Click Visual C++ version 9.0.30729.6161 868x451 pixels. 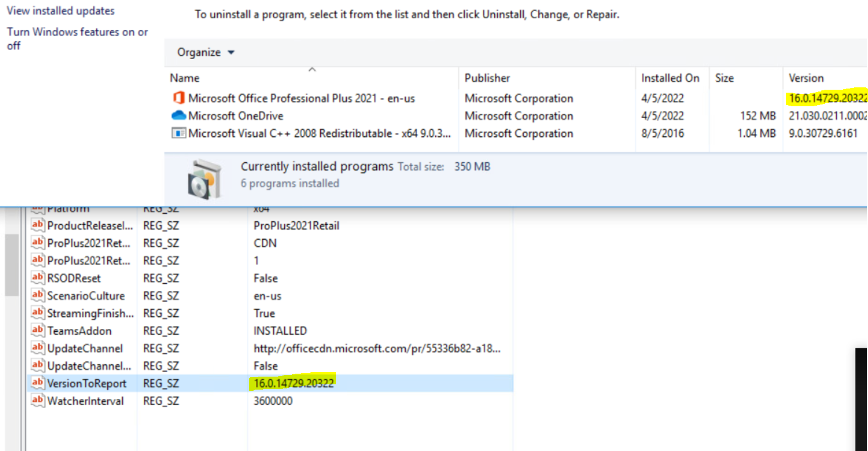(823, 133)
